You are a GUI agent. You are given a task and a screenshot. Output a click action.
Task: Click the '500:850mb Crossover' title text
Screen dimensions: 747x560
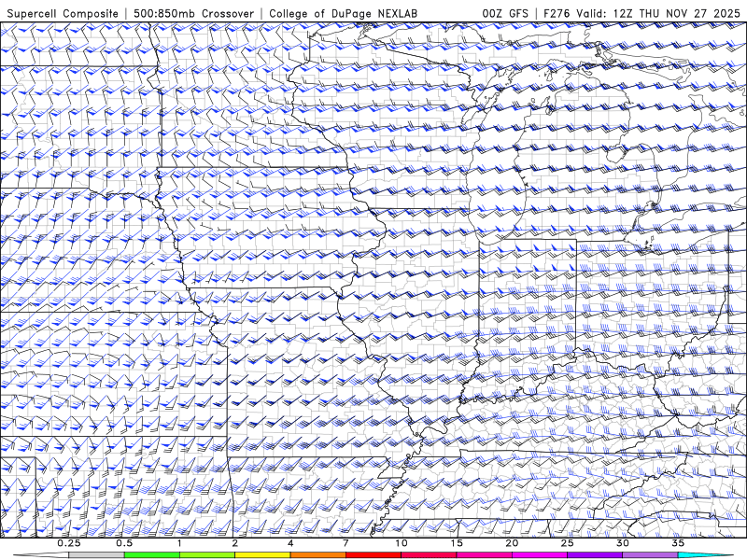pos(194,14)
